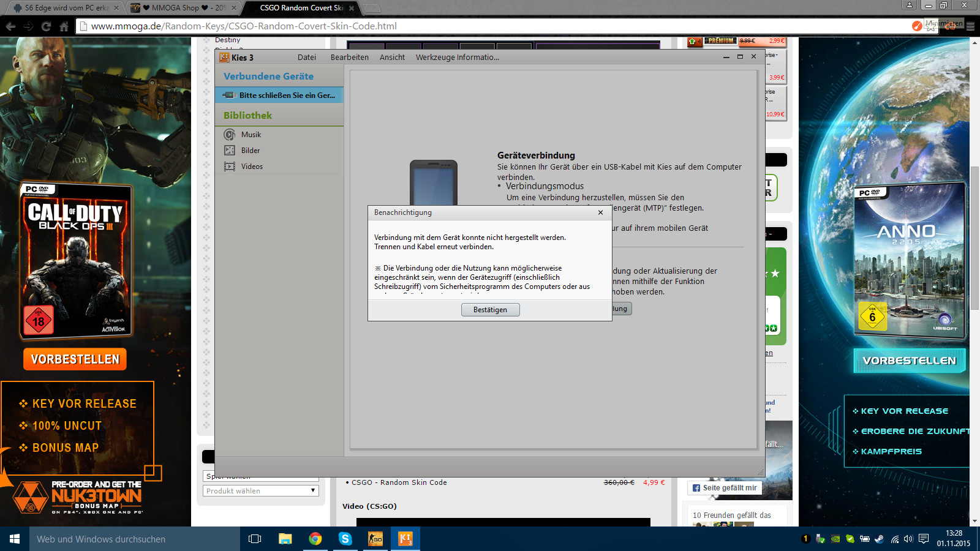Screen dimensions: 980x551
Task: Click the Kies 3 taskbar icon
Action: pos(405,539)
